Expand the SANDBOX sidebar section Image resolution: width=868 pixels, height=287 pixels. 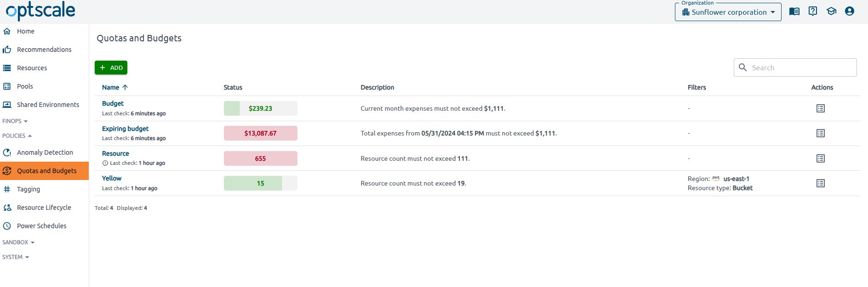click(x=18, y=242)
